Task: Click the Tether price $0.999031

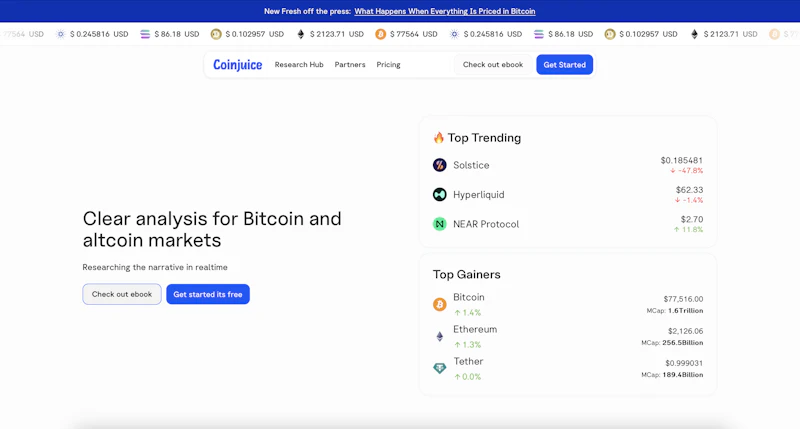Action: (684, 363)
